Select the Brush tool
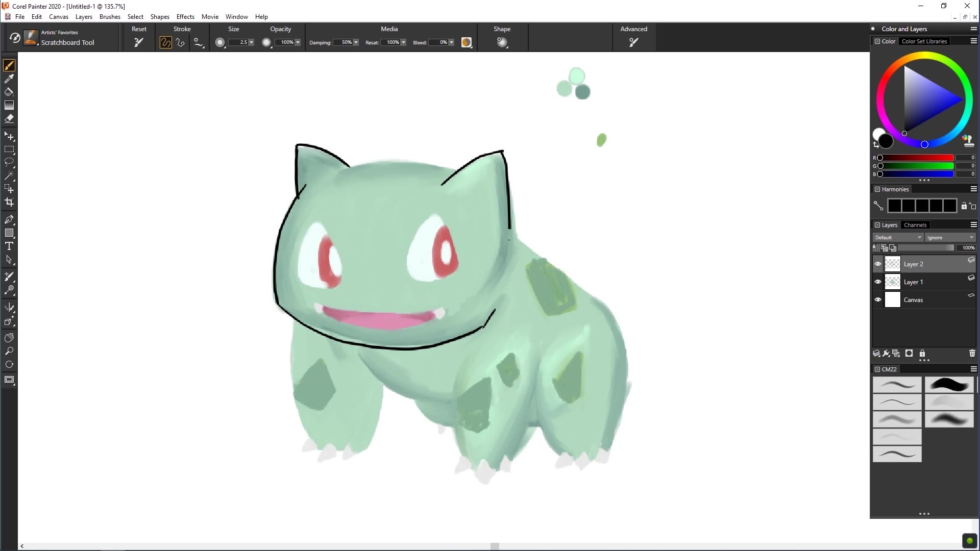This screenshot has width=980, height=551. (9, 65)
